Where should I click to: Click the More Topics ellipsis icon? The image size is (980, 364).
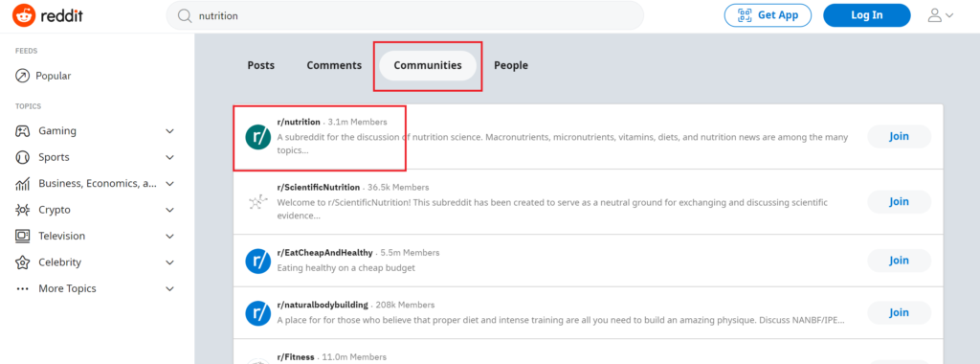pyautogui.click(x=23, y=288)
